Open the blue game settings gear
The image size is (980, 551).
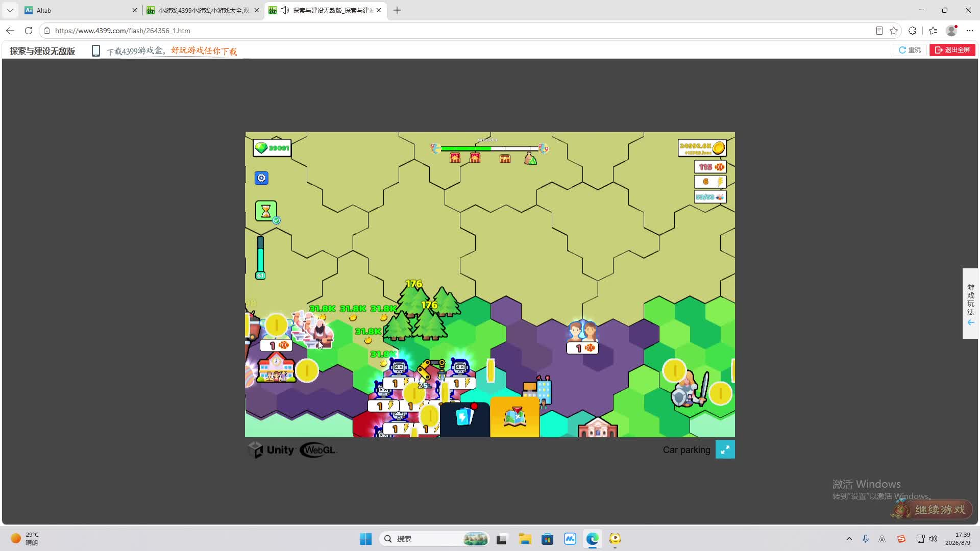point(261,178)
